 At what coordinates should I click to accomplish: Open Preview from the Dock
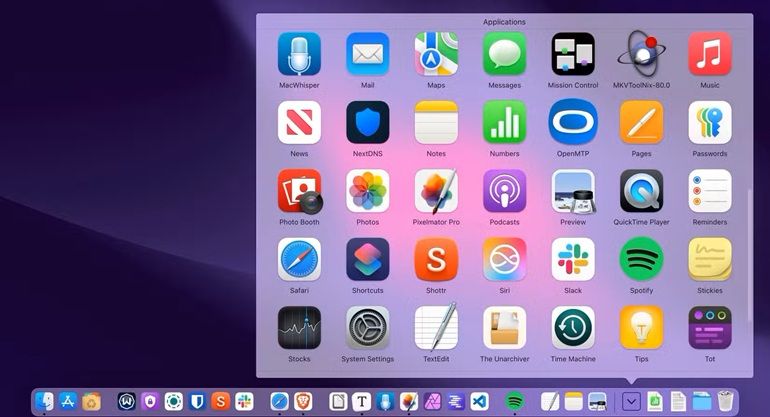click(x=597, y=401)
